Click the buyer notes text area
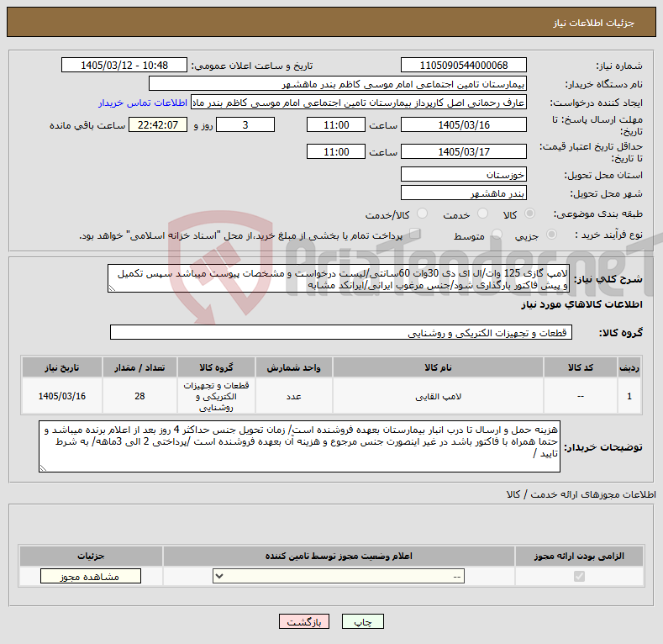Image resolution: width=663 pixels, height=644 pixels. click(x=299, y=446)
